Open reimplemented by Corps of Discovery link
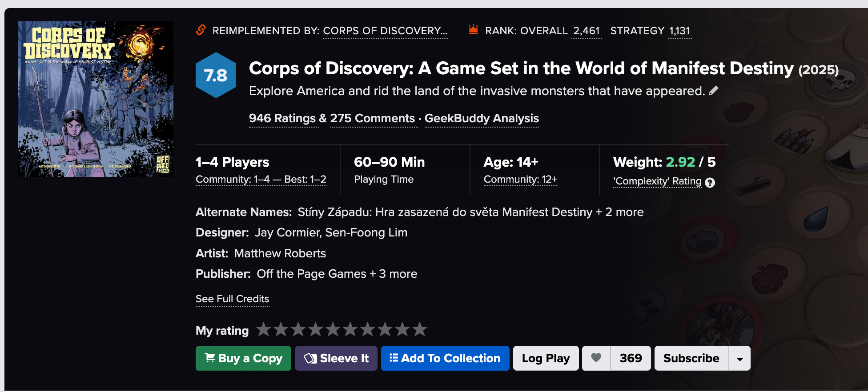Image resolution: width=868 pixels, height=392 pixels. coord(385,31)
